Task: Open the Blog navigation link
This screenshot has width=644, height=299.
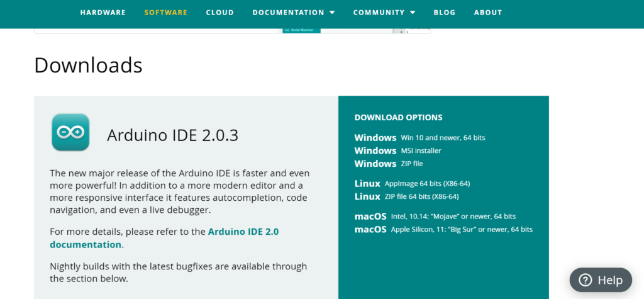Action: [445, 13]
